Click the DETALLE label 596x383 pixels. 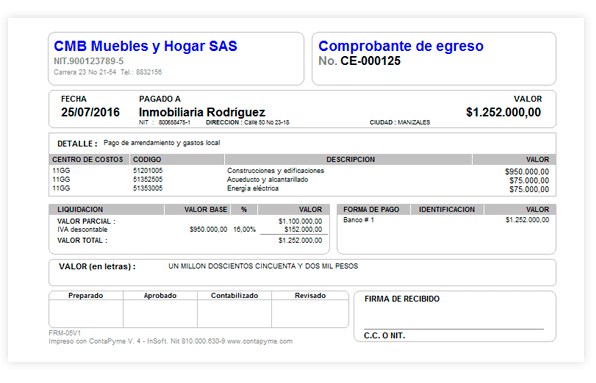pyautogui.click(x=77, y=144)
